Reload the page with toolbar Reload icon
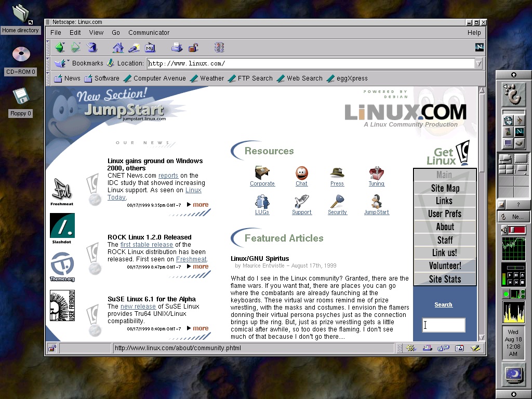 91,47
